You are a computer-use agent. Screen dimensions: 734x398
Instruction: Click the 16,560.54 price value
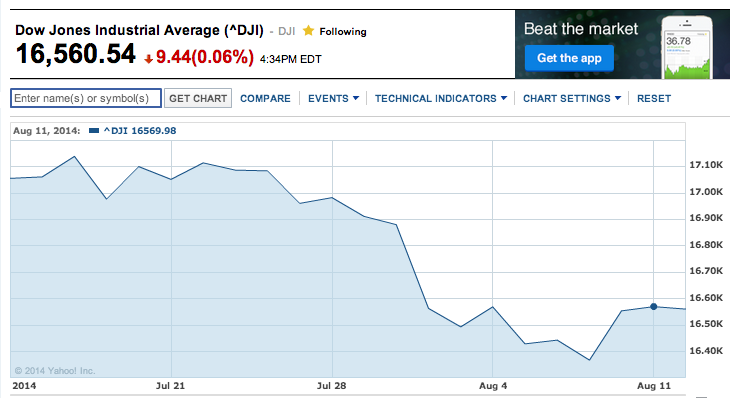coord(75,53)
